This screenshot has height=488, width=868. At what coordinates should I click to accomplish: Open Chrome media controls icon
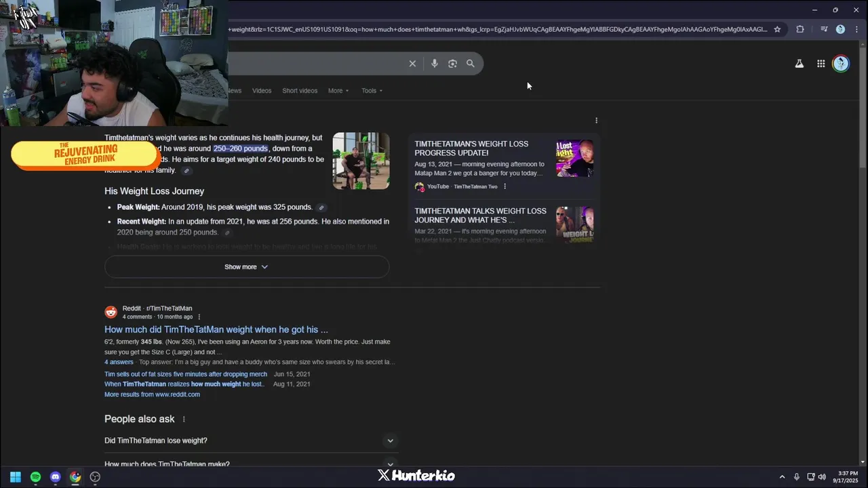coord(824,29)
